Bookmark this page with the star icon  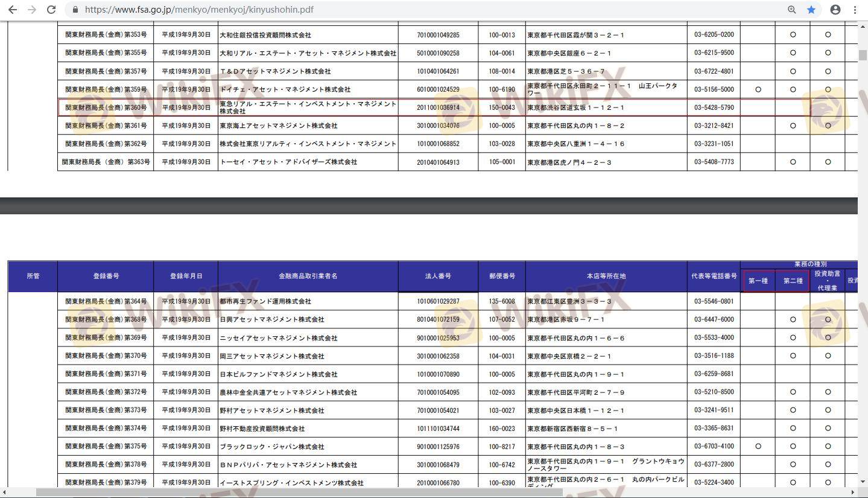point(811,10)
